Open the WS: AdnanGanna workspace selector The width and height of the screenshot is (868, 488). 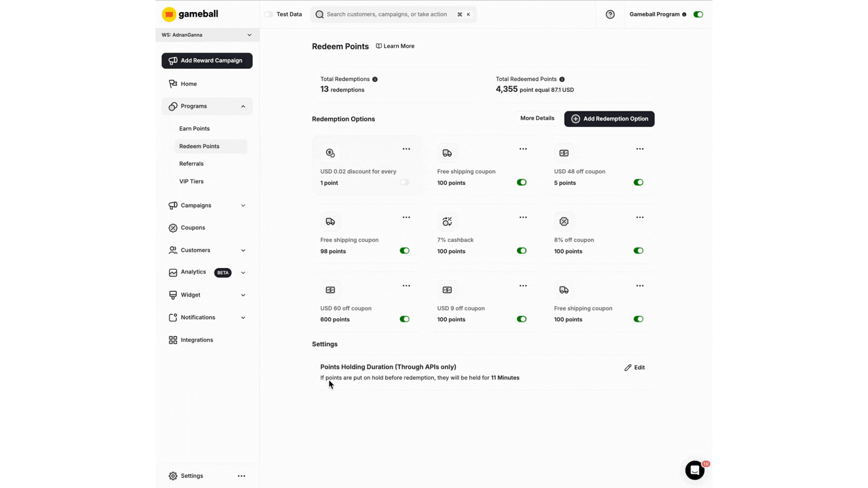(207, 35)
